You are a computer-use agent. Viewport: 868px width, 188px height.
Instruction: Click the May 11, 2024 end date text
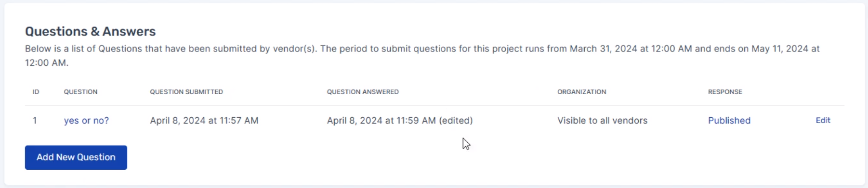(x=780, y=49)
